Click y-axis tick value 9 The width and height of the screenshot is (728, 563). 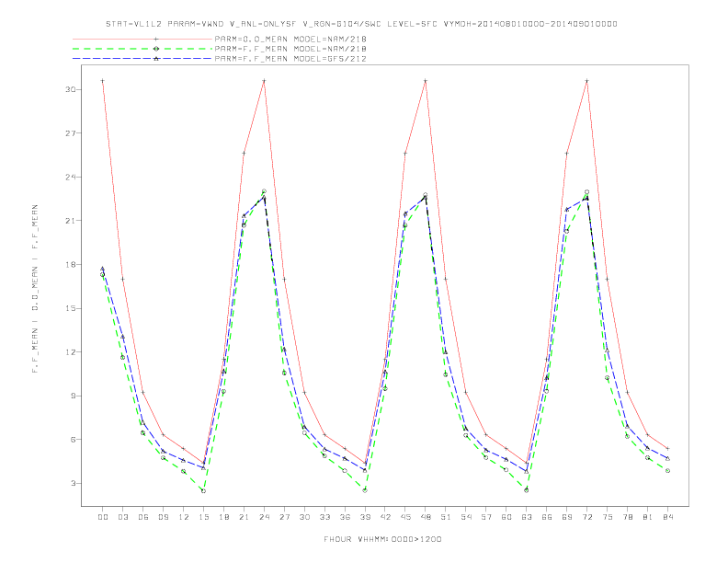coord(74,396)
